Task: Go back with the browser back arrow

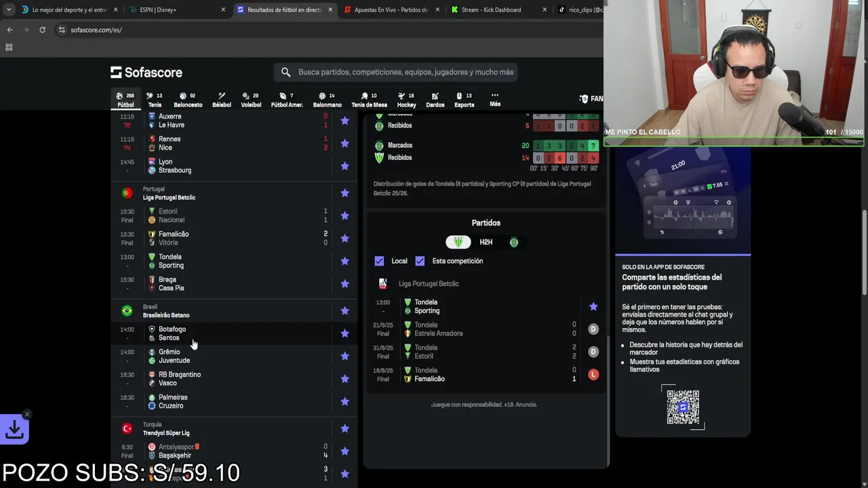Action: 9,30
